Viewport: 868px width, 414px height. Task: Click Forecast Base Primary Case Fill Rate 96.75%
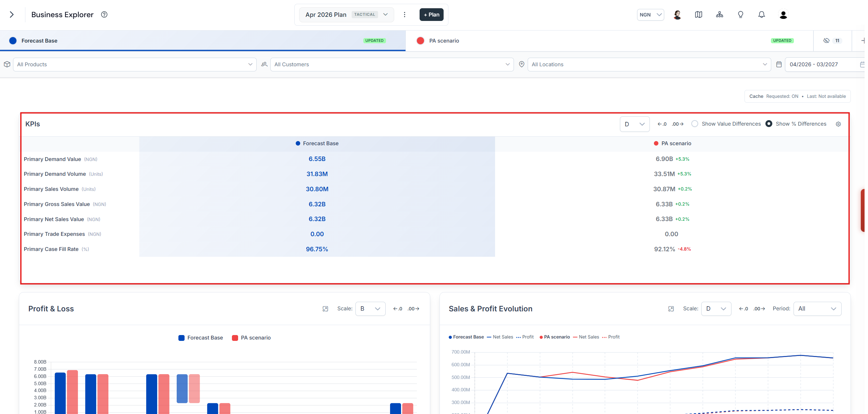(317, 249)
